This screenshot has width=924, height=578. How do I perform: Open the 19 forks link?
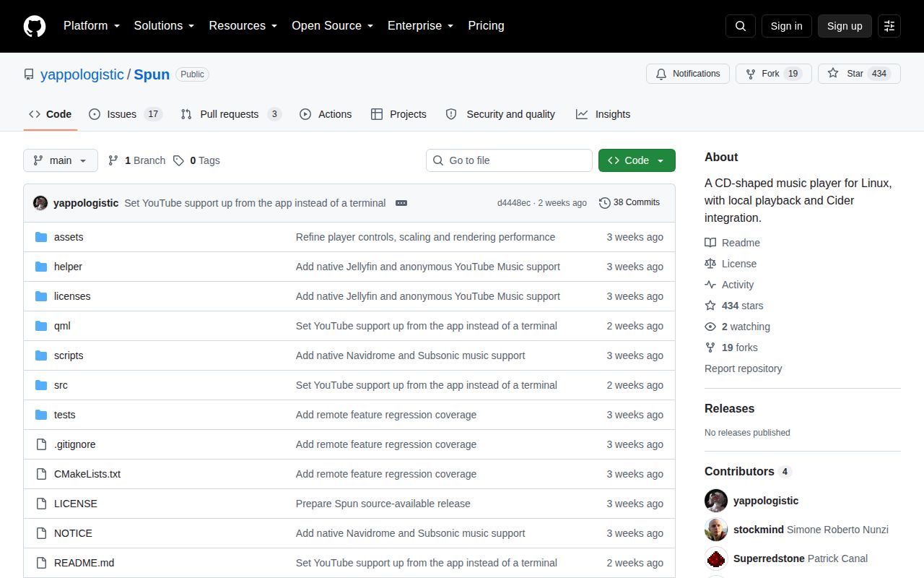click(731, 348)
